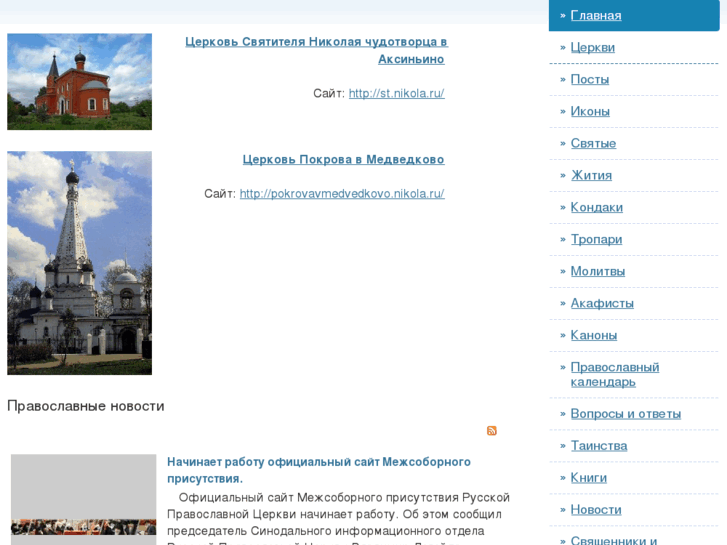The image size is (727, 545).
Task: Open Церковь Покрова в Медведково heading link
Action: [344, 160]
